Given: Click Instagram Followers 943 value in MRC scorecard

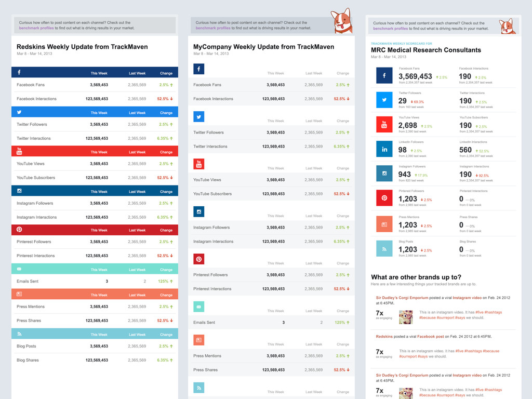Looking at the screenshot, I should [404, 175].
